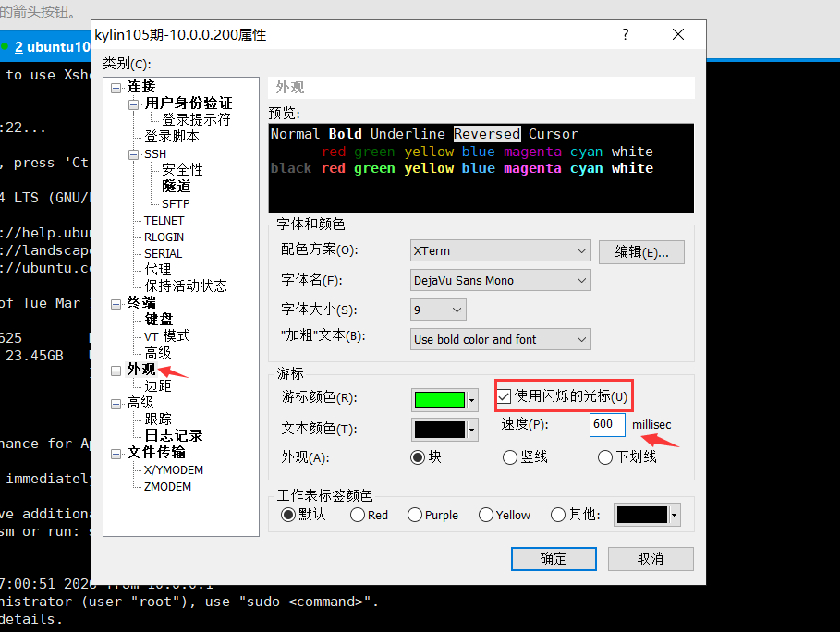Click the 编辑(E)... button
The width and height of the screenshot is (840, 632).
[641, 251]
